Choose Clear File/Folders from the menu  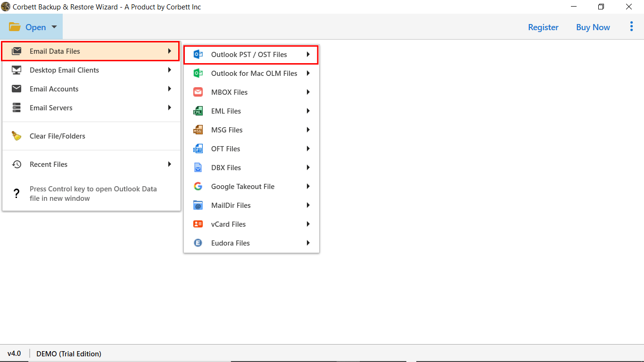(91, 136)
